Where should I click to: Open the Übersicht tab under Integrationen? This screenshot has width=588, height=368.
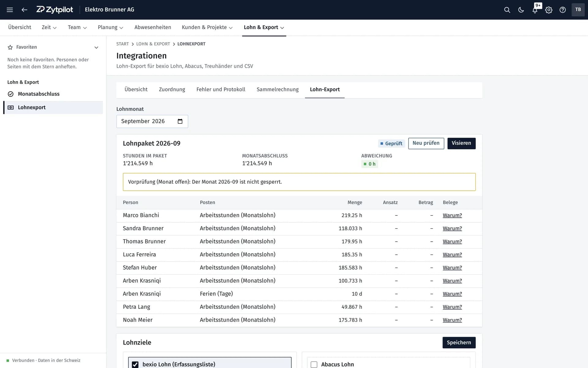point(136,90)
